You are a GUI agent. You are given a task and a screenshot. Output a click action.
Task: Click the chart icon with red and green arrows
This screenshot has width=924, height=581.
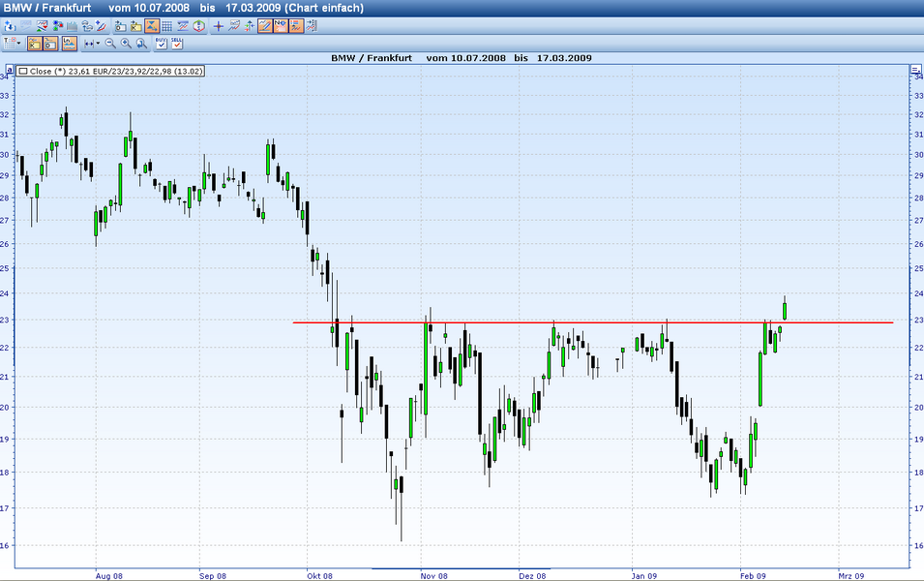pos(42,26)
